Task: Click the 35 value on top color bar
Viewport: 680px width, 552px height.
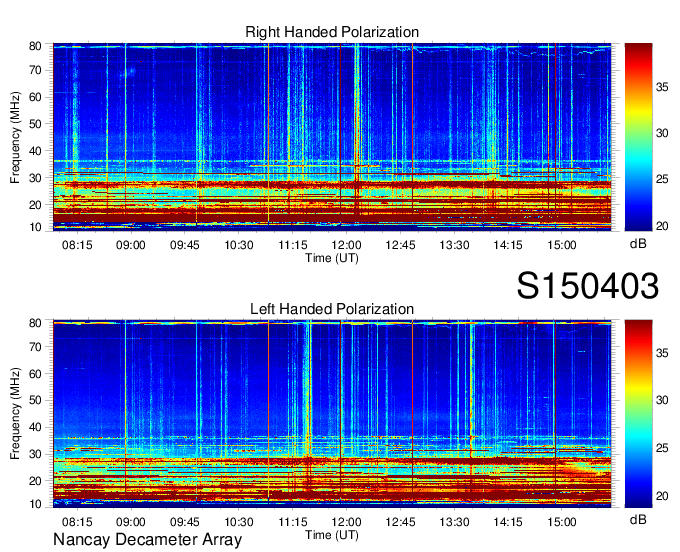Action: (x=662, y=87)
